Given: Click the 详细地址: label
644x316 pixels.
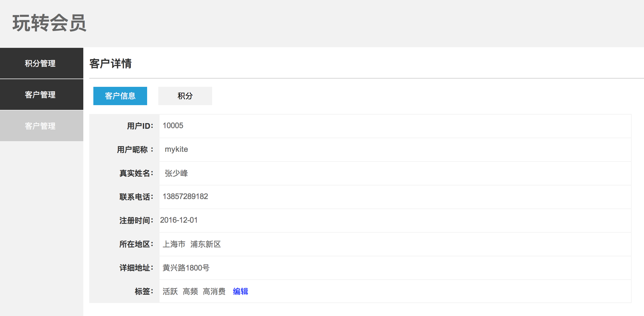Looking at the screenshot, I should (x=136, y=268).
